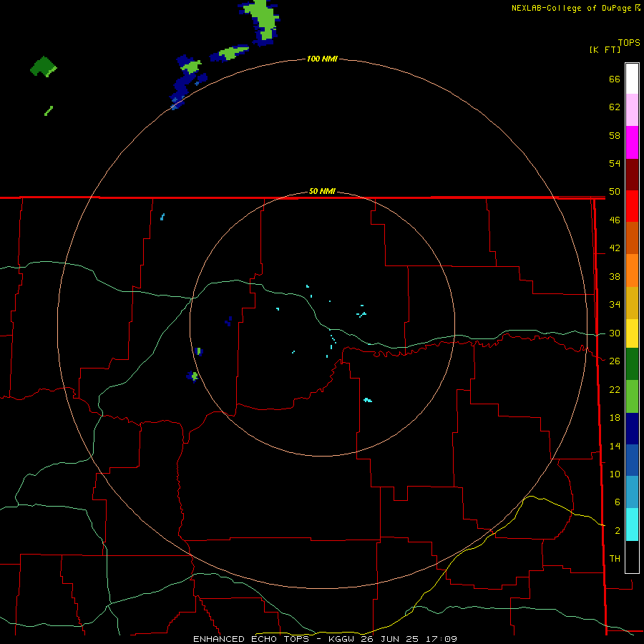The height and width of the screenshot is (644, 644).
Task: Click the cyan legend swatch
Action: (632, 525)
